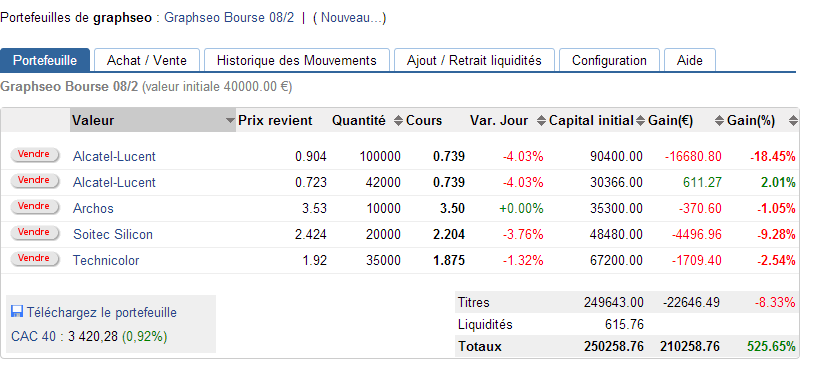Viewport: 816px width, 369px height.
Task: Open Graphseo Bourse 08/2 portfolio link
Action: click(229, 18)
